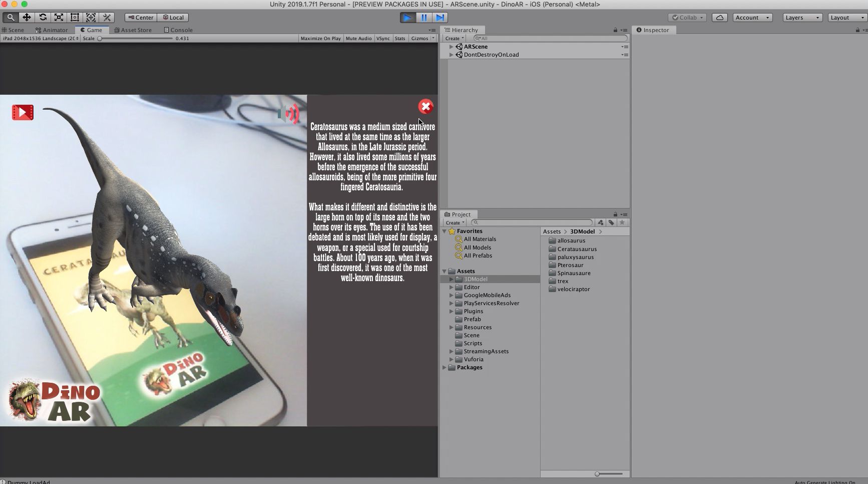Toggle Maximize On Play
The width and height of the screenshot is (868, 484).
coord(320,39)
